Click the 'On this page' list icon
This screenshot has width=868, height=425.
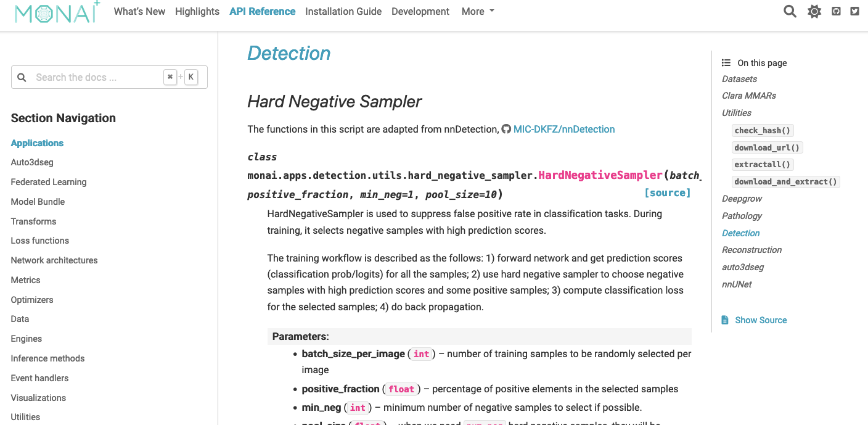726,62
